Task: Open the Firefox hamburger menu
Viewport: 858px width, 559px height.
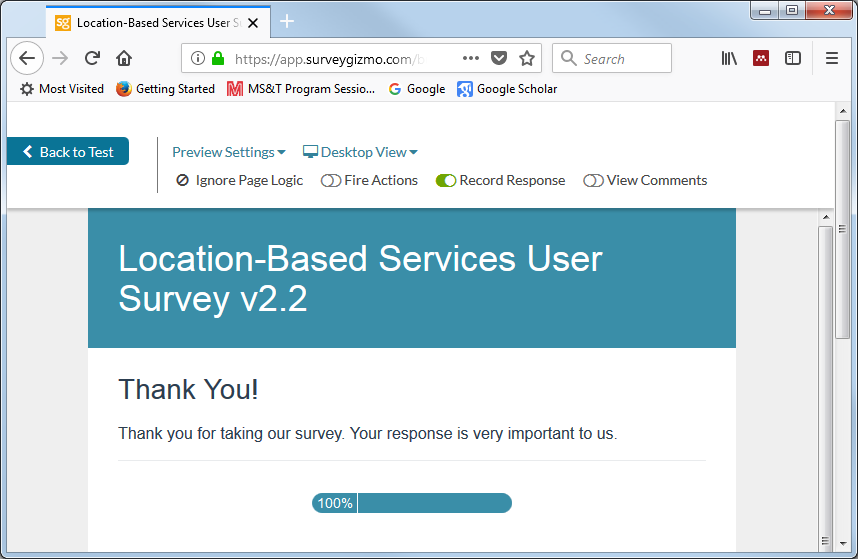Action: (832, 58)
